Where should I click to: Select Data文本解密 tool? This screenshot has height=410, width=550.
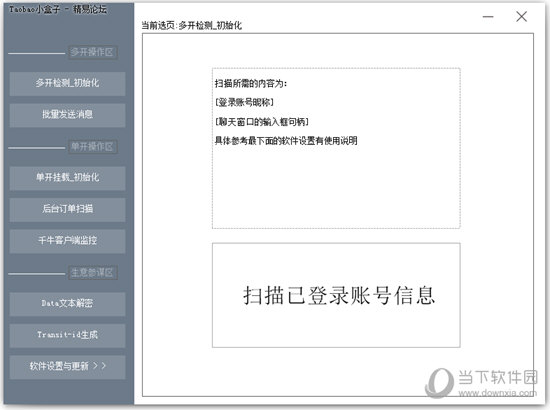point(67,304)
